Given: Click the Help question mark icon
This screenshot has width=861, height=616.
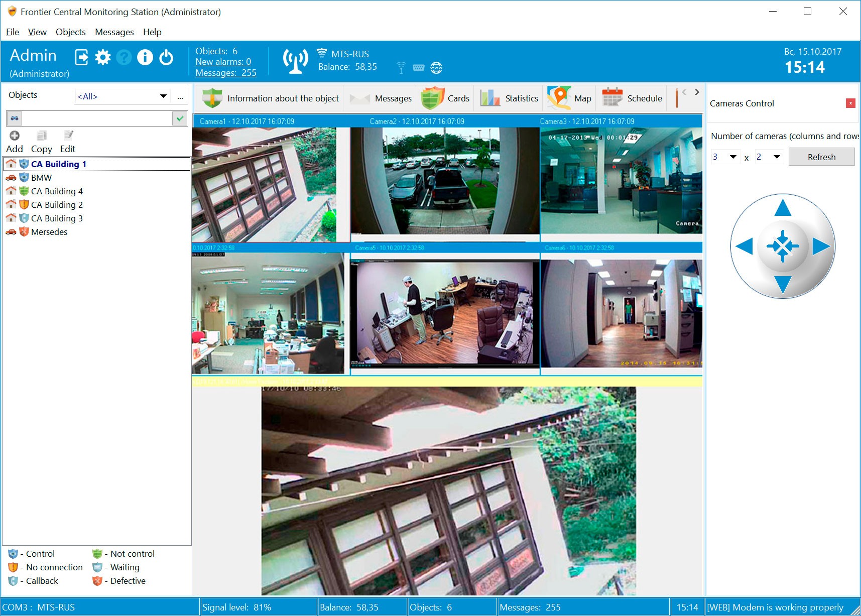Looking at the screenshot, I should coord(124,57).
